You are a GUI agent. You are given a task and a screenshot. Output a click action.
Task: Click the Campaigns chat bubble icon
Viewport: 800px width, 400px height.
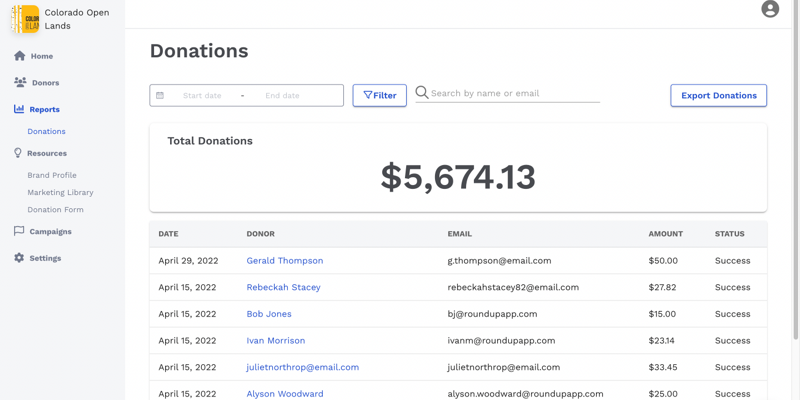pos(19,231)
